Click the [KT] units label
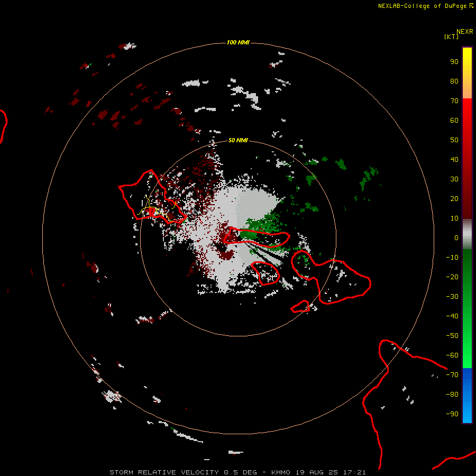 coord(452,36)
